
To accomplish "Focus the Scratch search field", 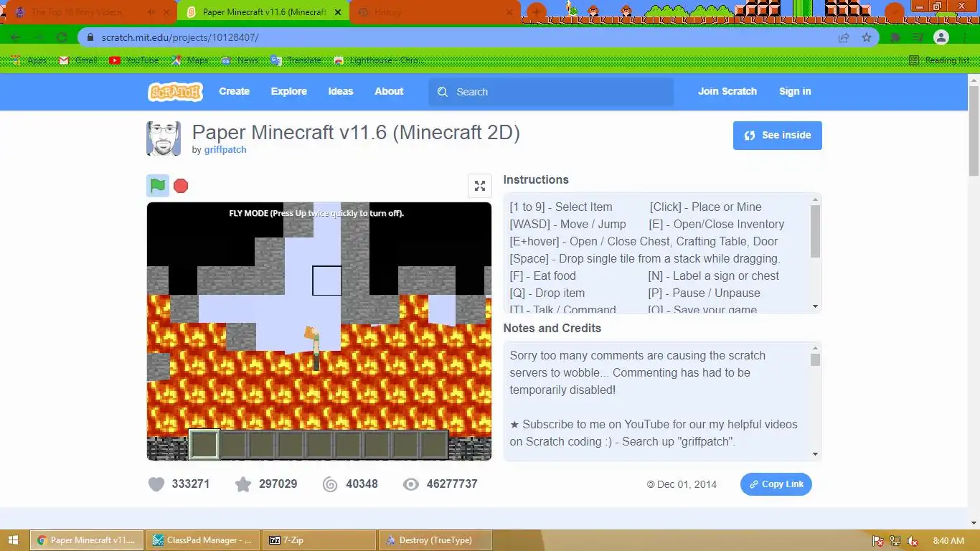I will tap(551, 92).
